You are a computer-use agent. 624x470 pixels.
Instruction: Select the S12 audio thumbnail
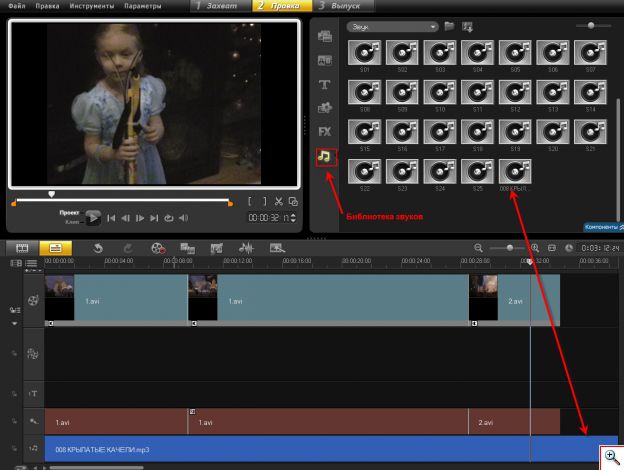515,92
